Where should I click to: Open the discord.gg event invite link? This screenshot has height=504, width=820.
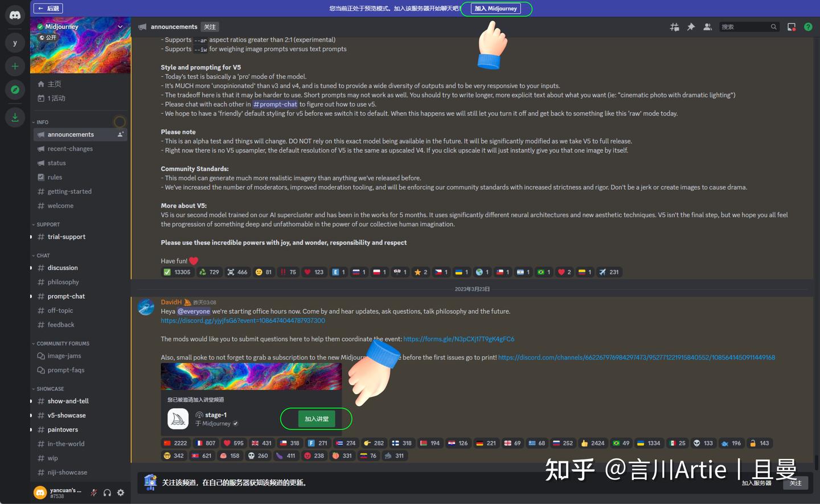(243, 321)
